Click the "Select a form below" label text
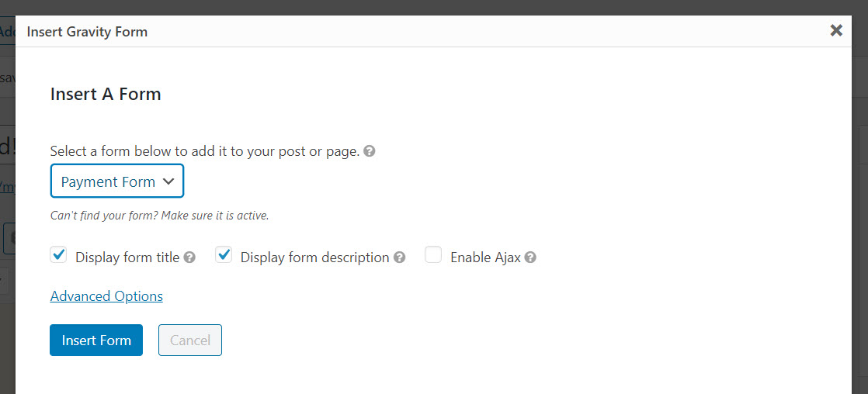Image resolution: width=868 pixels, height=394 pixels. tap(205, 151)
